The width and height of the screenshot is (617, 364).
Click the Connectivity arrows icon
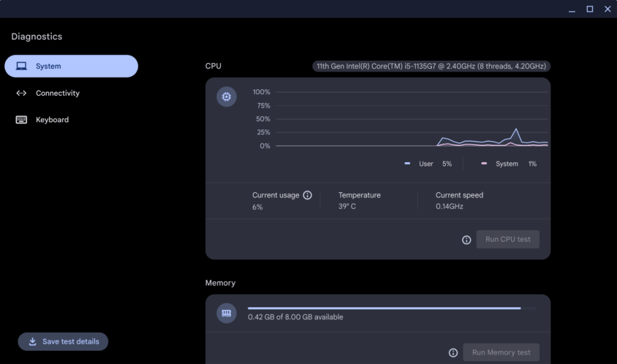click(x=21, y=93)
